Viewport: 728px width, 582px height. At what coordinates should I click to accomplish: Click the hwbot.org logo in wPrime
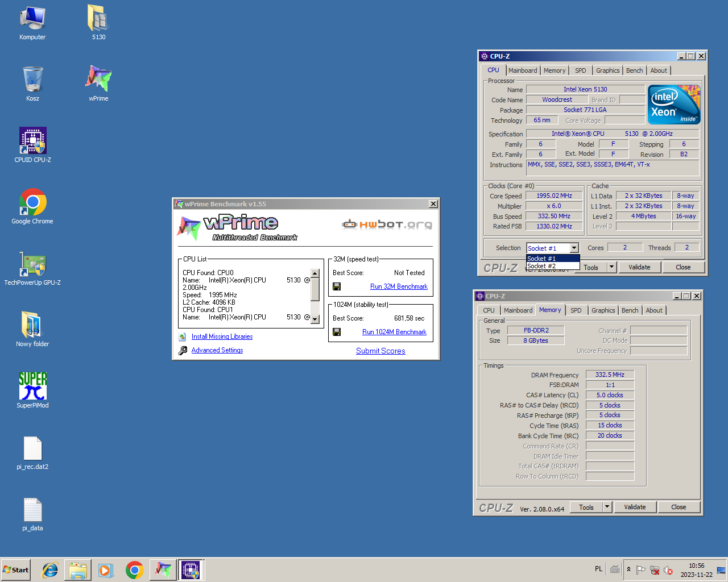pyautogui.click(x=387, y=224)
